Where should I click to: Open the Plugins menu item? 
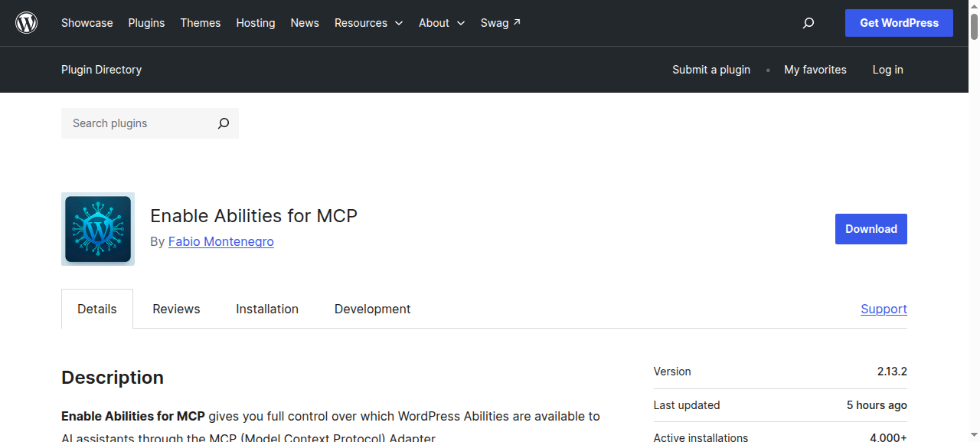click(x=146, y=23)
